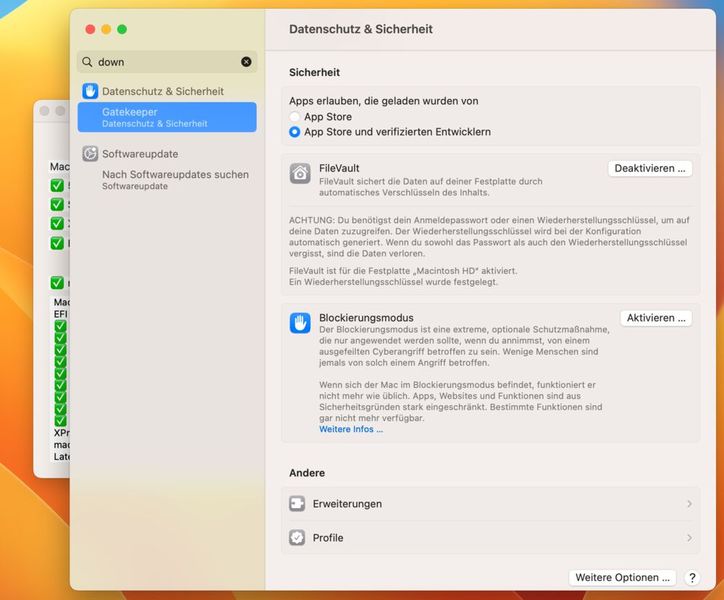Select Nach Softwareupdates suchen result

167,180
